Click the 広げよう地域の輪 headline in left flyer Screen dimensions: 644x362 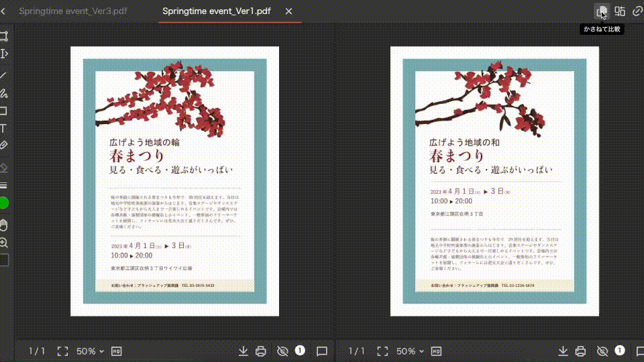pos(145,142)
